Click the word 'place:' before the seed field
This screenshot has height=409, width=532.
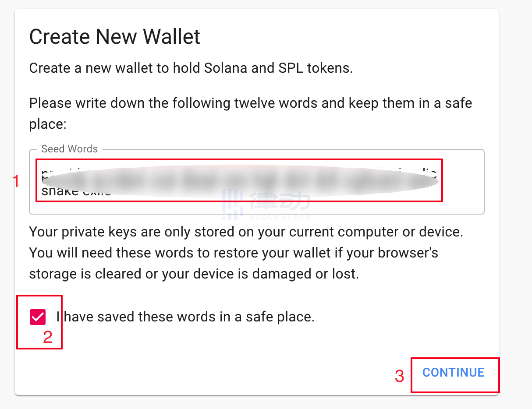click(47, 124)
